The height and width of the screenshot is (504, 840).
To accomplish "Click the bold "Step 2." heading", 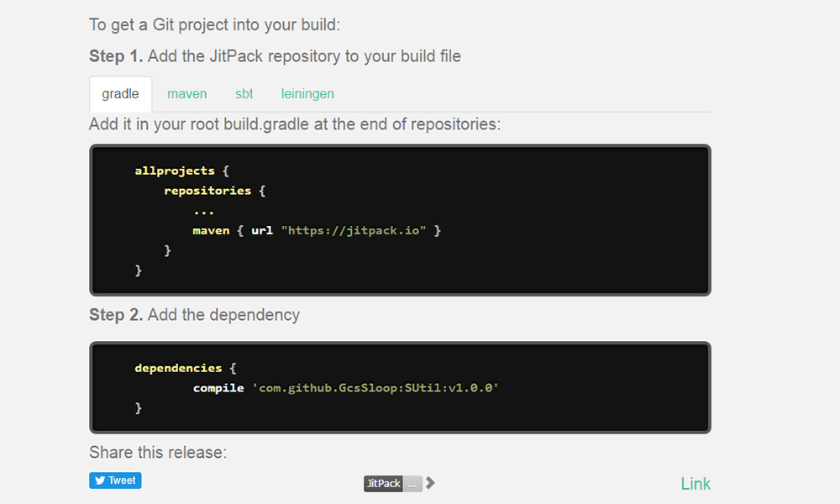I will pos(116,315).
